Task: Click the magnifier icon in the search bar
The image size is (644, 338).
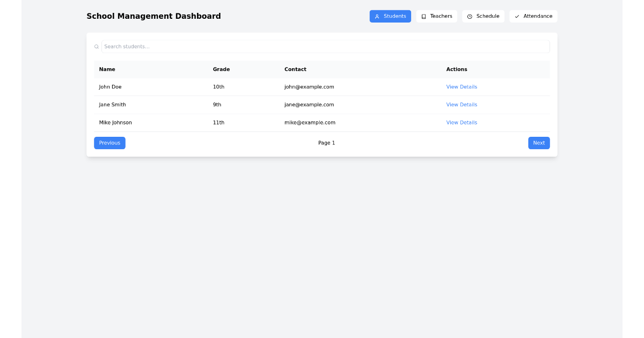Action: 97,47
